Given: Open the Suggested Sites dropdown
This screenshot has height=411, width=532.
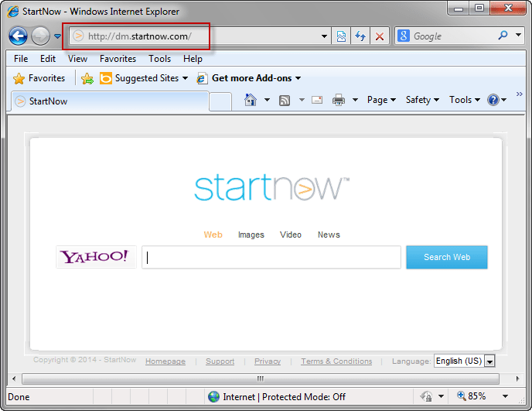Looking at the screenshot, I should click(144, 78).
